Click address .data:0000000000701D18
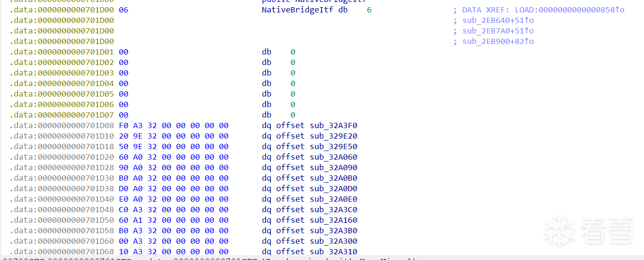Screen dimensions: 644x260 (x=62, y=146)
